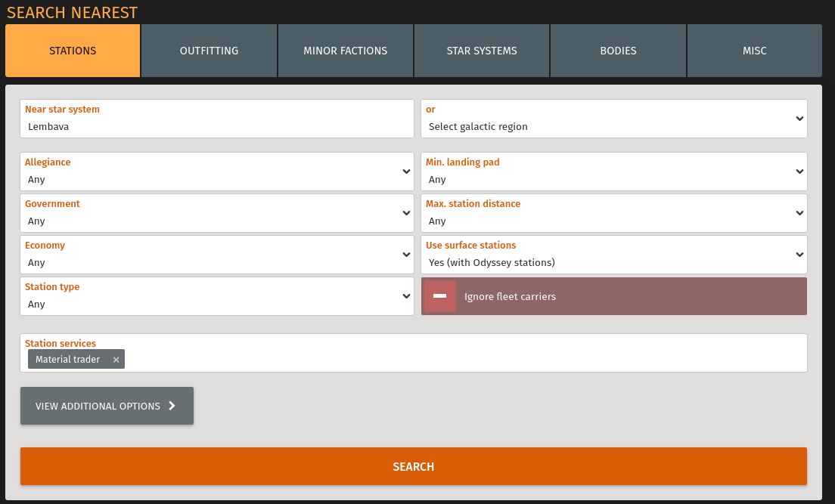Switch to the Bodies tab
This screenshot has width=835, height=504.
tap(618, 51)
